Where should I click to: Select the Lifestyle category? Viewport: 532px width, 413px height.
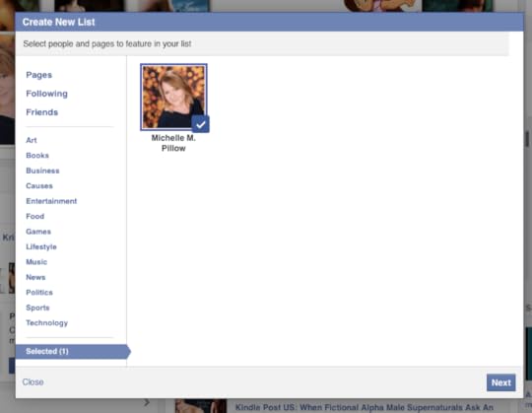click(41, 246)
